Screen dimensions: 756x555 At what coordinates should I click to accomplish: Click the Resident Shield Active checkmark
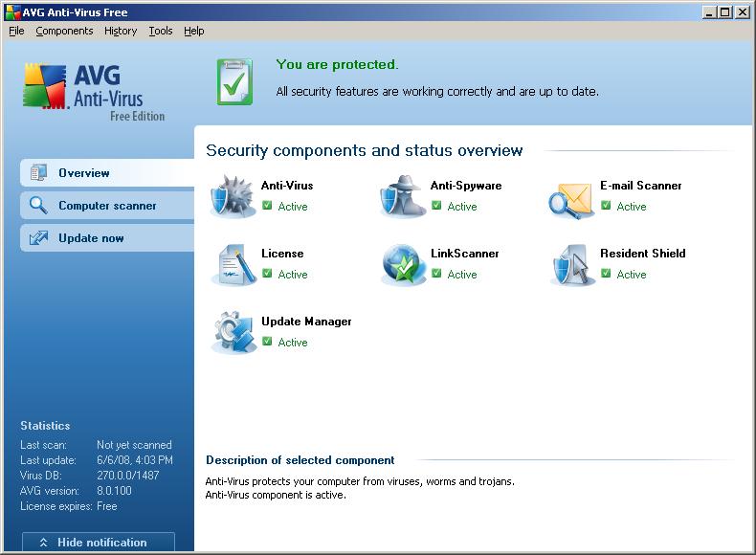[606, 274]
